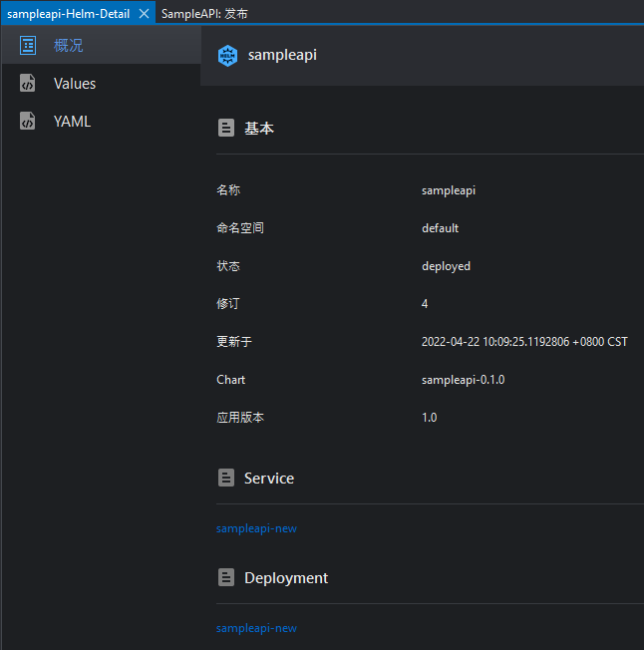644x650 pixels.
Task: Click the Values file icon in sidebar
Action: click(27, 83)
